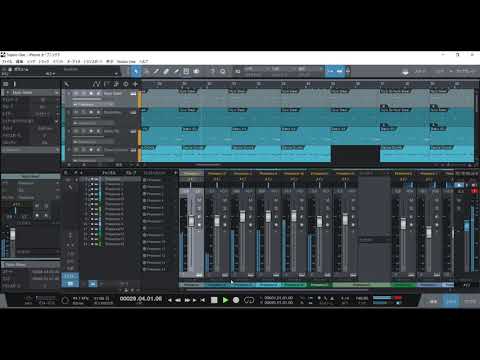Expand the inspector track name dropdown arrow

click(57, 92)
